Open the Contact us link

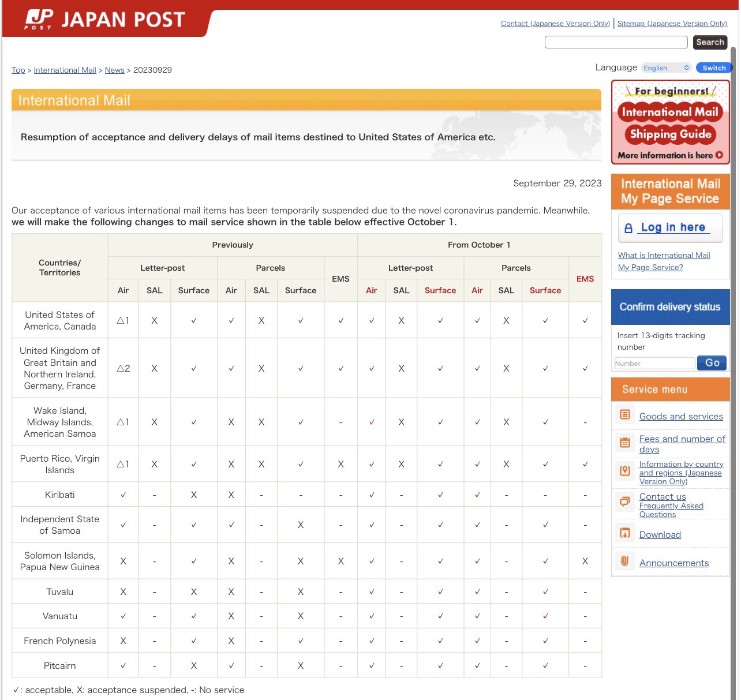663,496
